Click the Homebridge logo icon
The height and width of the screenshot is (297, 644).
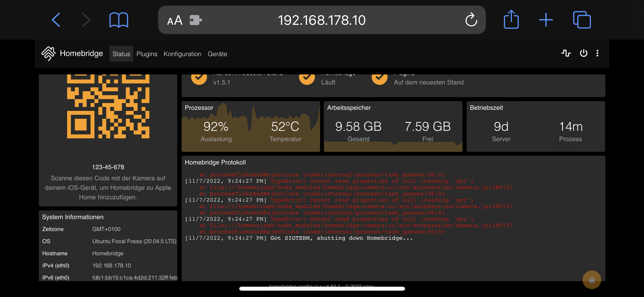[49, 54]
